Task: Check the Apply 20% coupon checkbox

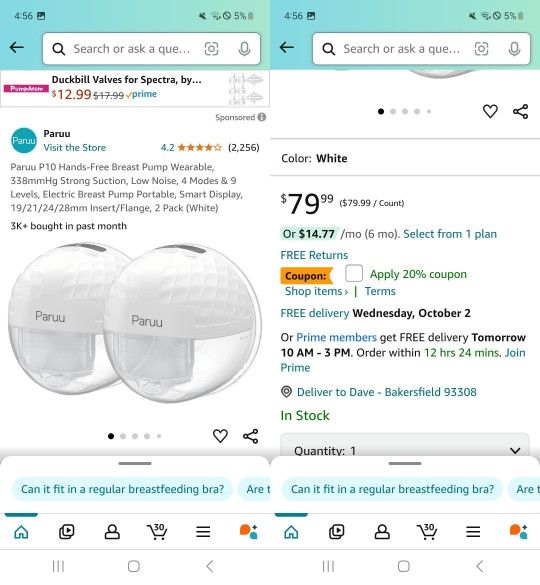Action: pos(353,273)
